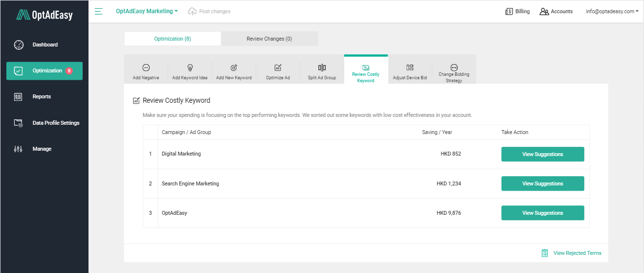Open Reports icon in sidebar

pyautogui.click(x=19, y=96)
